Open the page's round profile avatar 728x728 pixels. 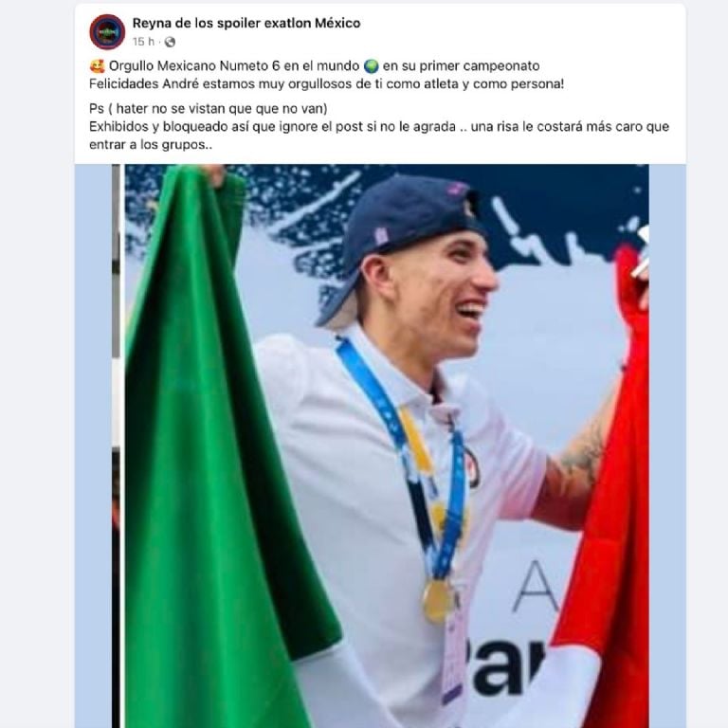point(107,32)
